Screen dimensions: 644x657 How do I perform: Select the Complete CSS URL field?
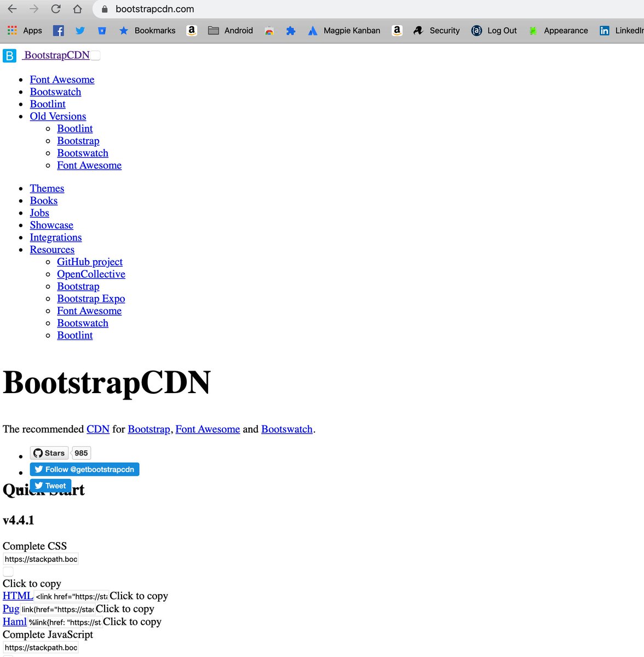click(41, 559)
